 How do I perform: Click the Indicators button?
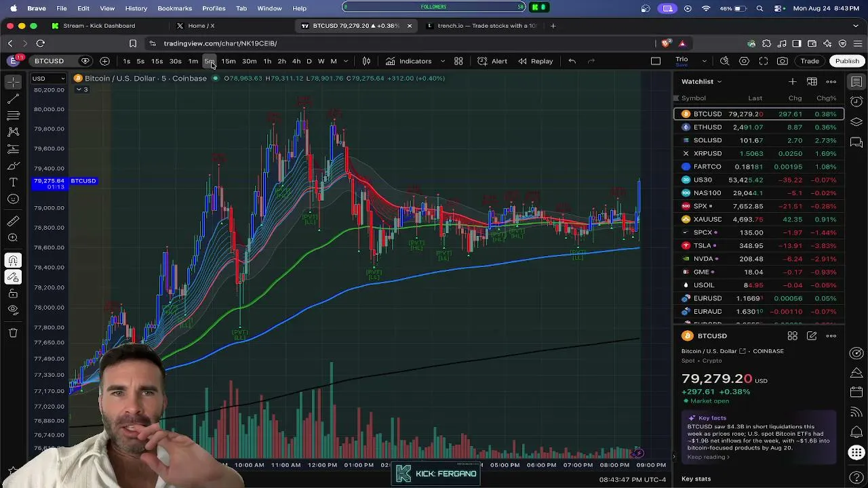[x=409, y=61]
